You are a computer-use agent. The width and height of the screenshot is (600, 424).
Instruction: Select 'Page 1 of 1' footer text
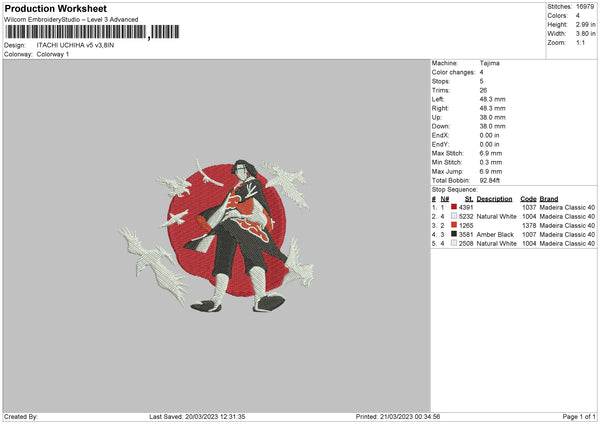[x=579, y=417]
